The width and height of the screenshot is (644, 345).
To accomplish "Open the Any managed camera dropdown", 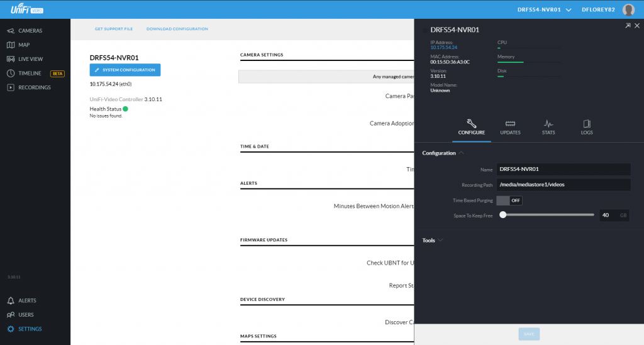I will point(326,77).
